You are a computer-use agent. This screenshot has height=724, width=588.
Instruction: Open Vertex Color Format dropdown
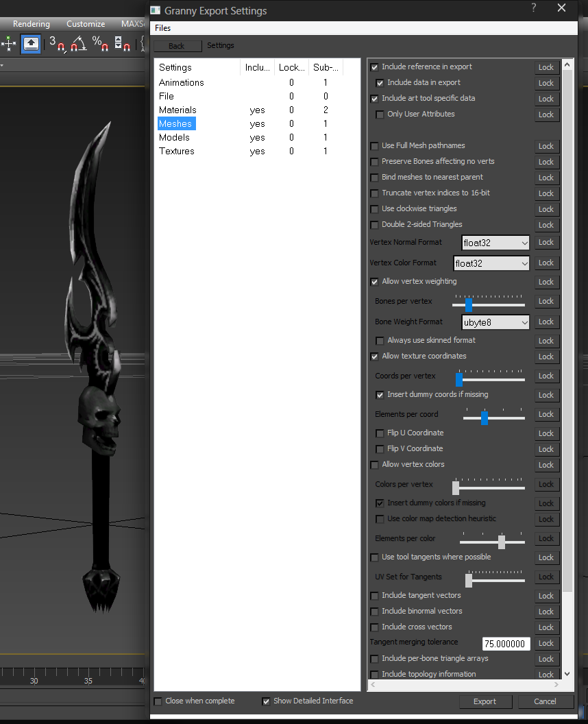[x=491, y=263]
